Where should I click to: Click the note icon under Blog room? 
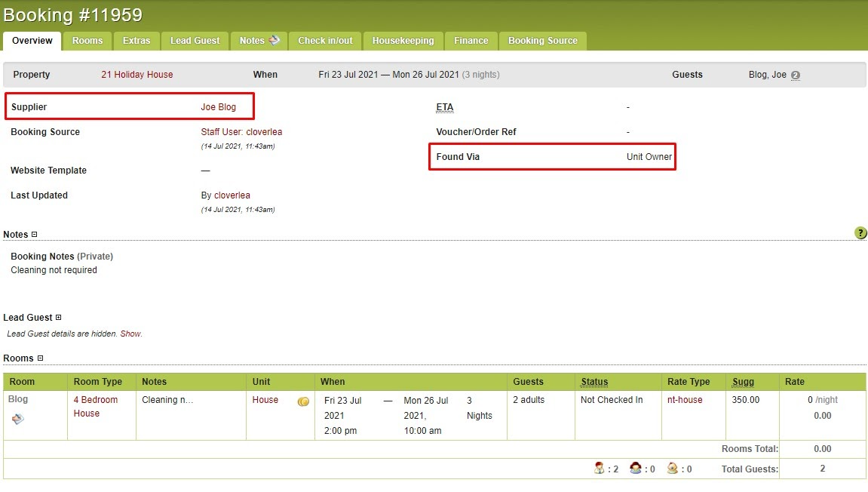coord(17,419)
